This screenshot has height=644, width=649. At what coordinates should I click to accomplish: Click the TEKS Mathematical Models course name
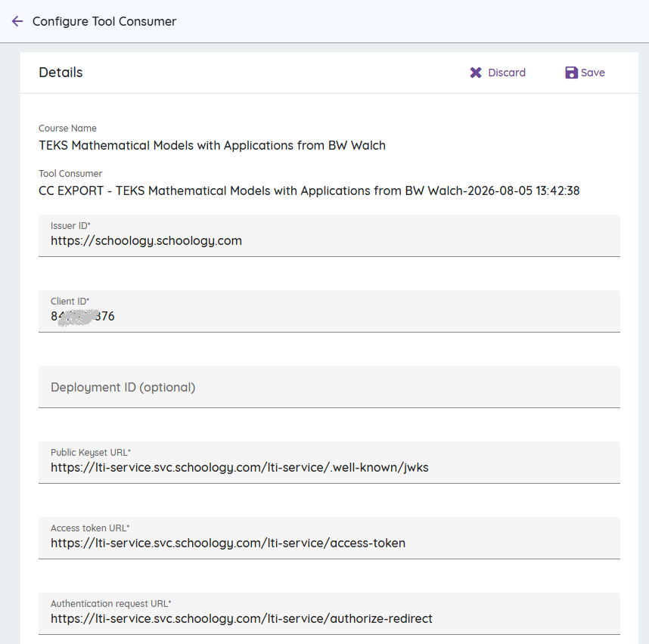click(212, 146)
